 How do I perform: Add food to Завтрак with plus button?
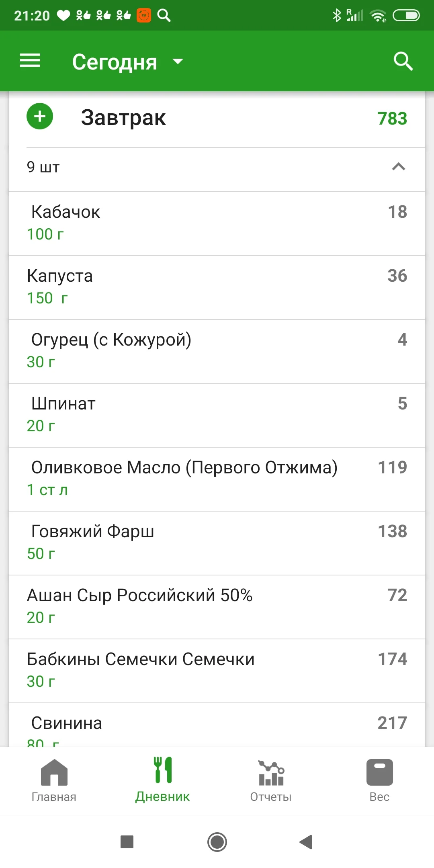[x=40, y=117]
